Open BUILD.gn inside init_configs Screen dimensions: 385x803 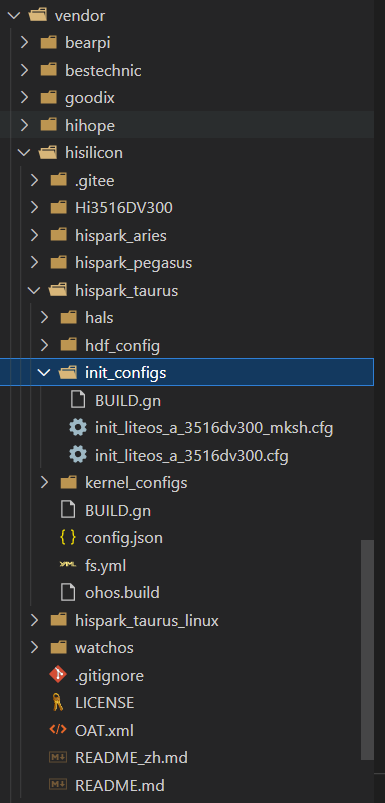coord(128,400)
